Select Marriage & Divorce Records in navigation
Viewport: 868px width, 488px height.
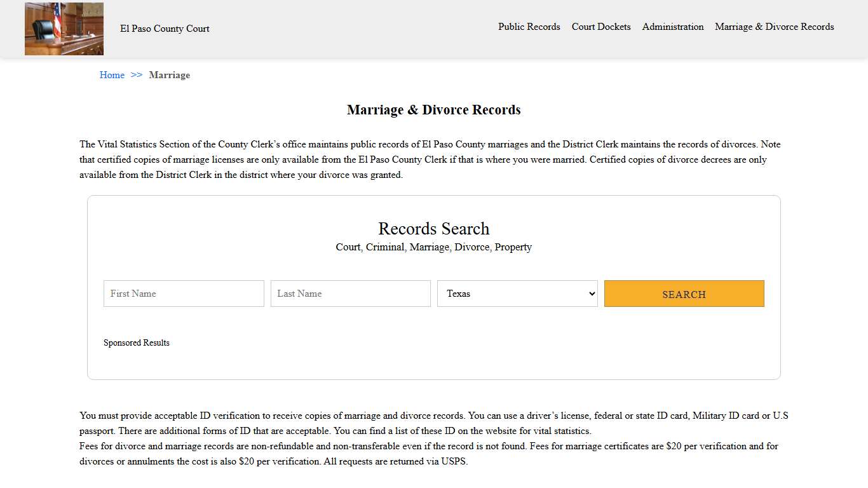[774, 27]
